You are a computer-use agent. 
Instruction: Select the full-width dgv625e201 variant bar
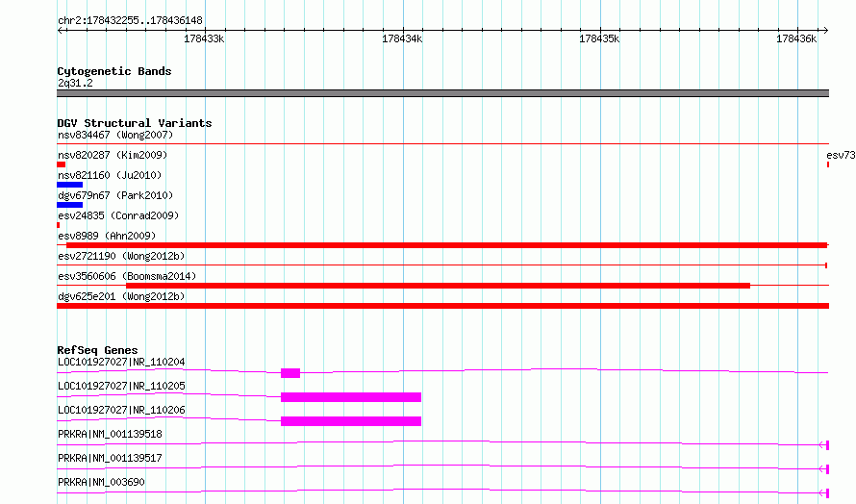coord(442,306)
